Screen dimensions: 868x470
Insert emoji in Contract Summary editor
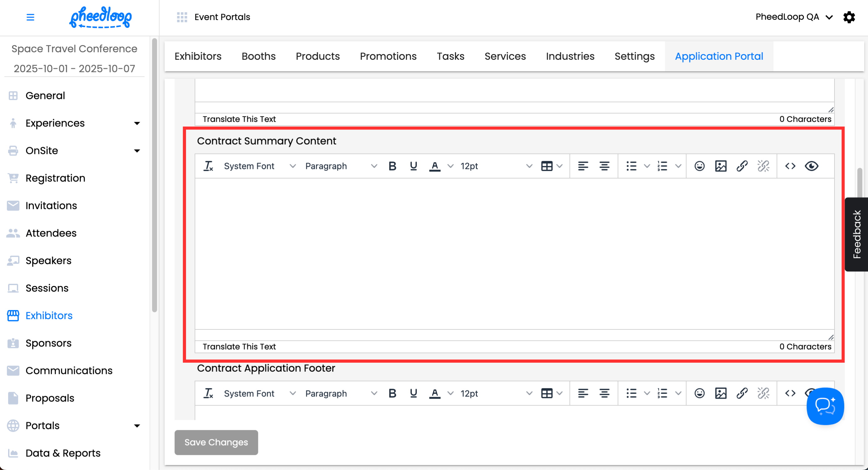[x=699, y=166]
